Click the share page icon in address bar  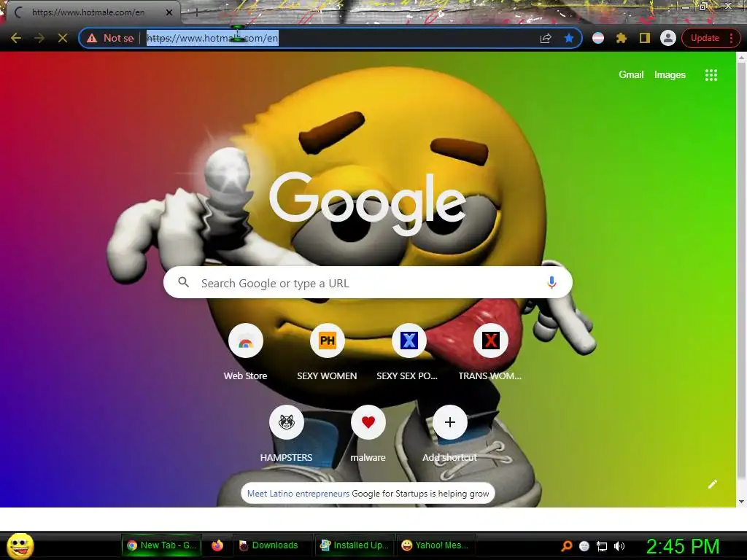point(546,38)
